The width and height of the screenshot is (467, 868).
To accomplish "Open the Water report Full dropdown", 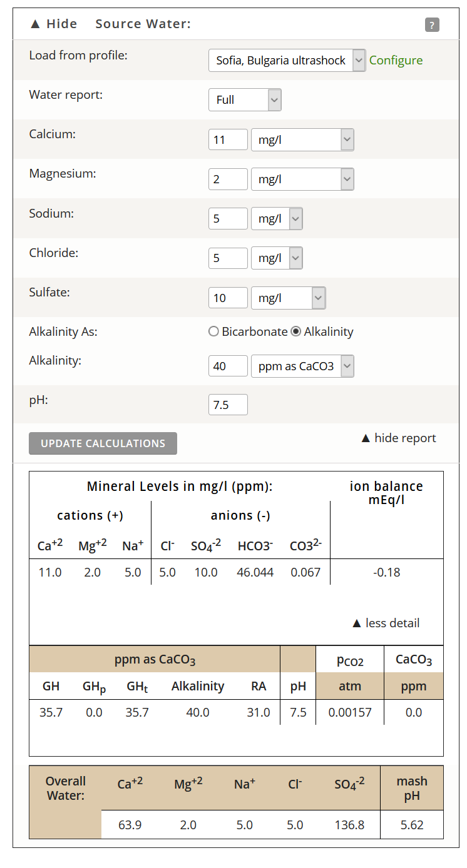I will point(244,100).
